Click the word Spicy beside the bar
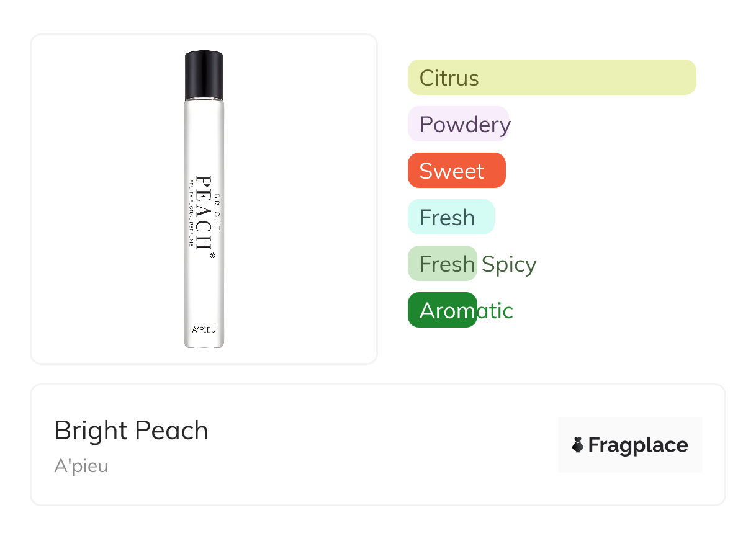 pos(509,264)
